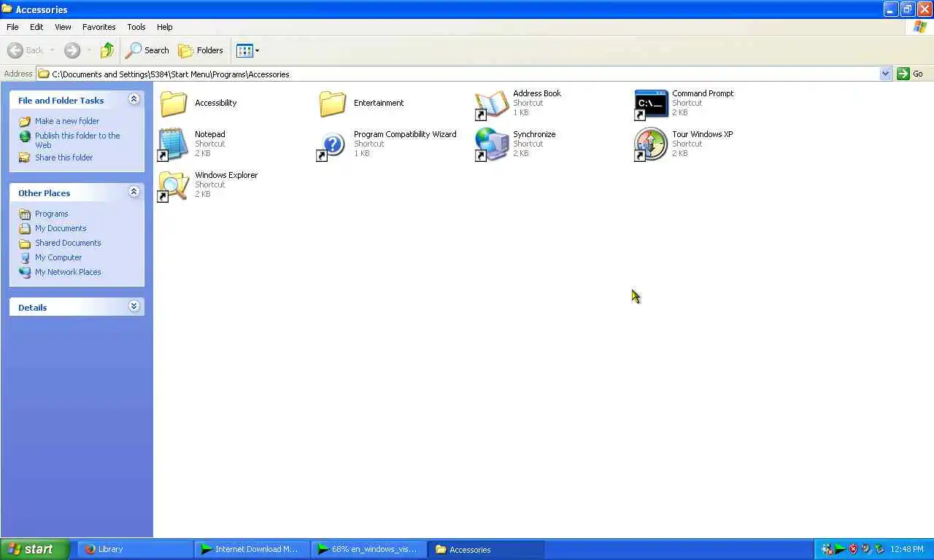Click the My Computer icon in sidebar
The width and height of the screenshot is (934, 560).
(25, 257)
